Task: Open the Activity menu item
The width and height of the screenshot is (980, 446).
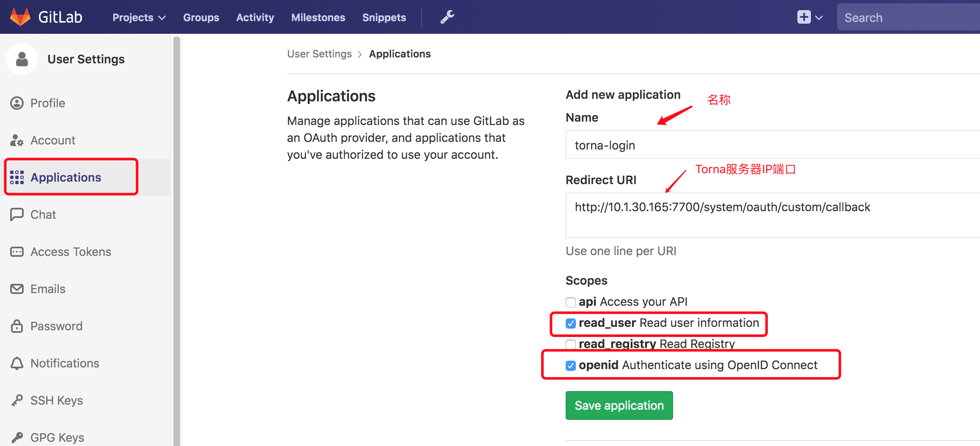Action: (255, 17)
